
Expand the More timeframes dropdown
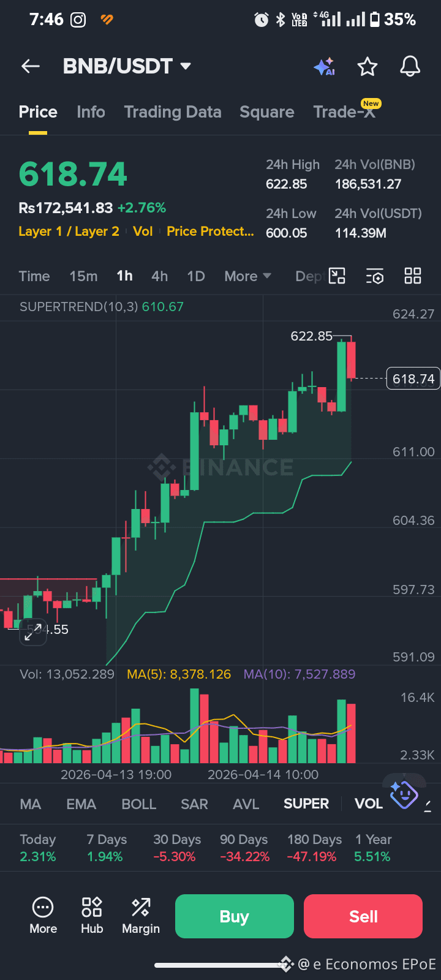tap(247, 276)
